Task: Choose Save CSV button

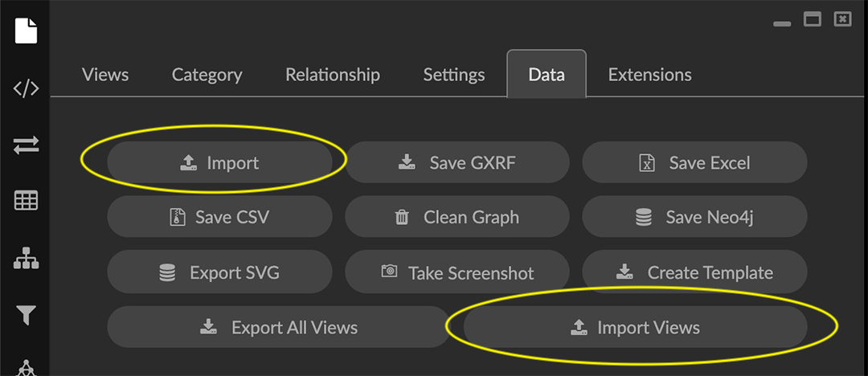Action: coord(219,218)
